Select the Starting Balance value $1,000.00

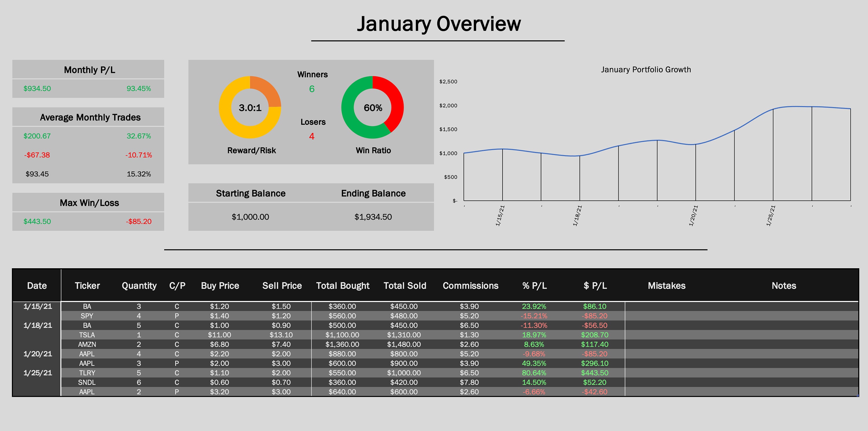[250, 217]
